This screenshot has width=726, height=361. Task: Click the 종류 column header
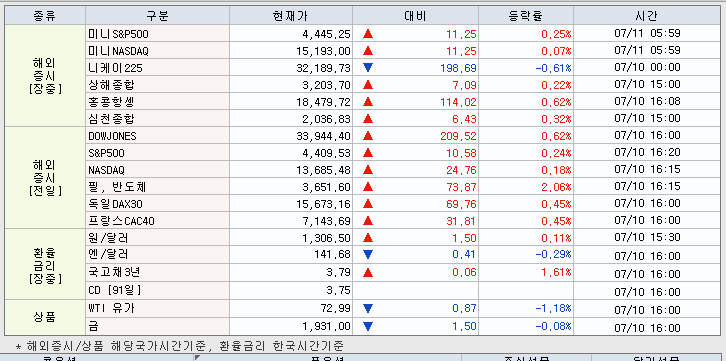coord(45,16)
